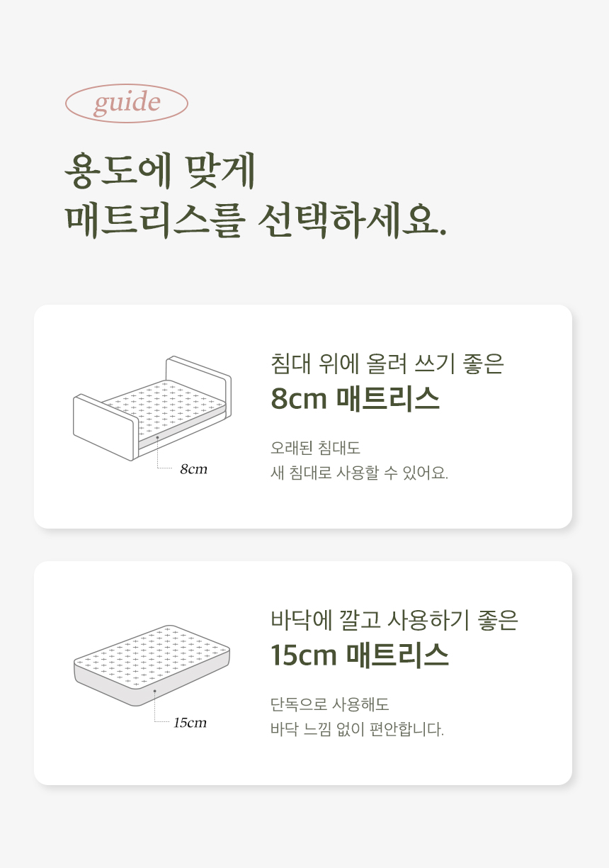Click the text "오래된 침대도"
Viewport: 609px width, 868px height.
coord(315,448)
